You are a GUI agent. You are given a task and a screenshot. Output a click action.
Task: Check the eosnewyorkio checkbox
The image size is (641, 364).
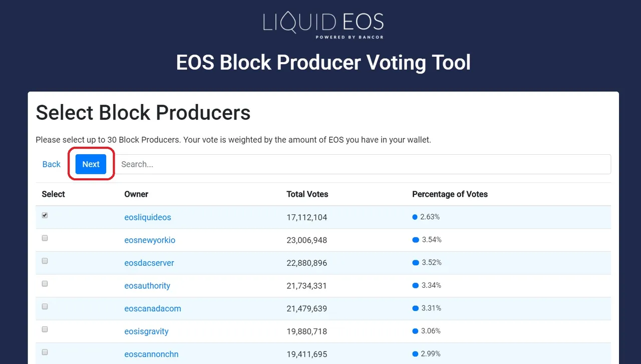tap(45, 238)
